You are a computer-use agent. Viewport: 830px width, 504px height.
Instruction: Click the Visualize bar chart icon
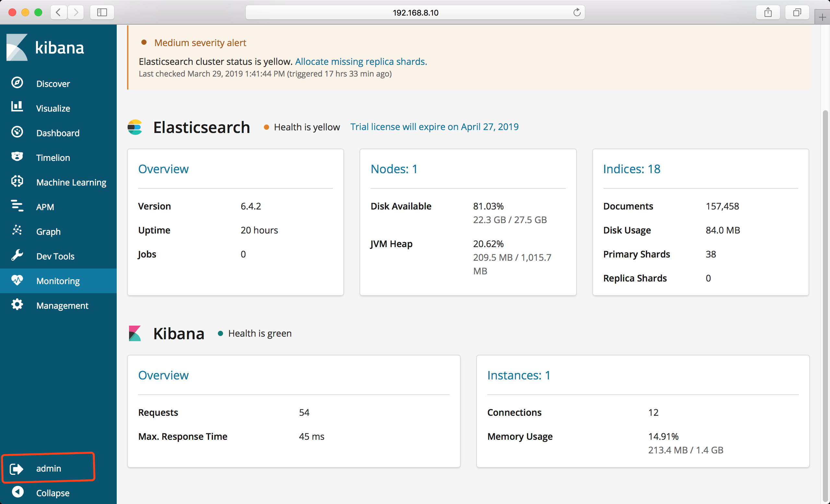17,107
